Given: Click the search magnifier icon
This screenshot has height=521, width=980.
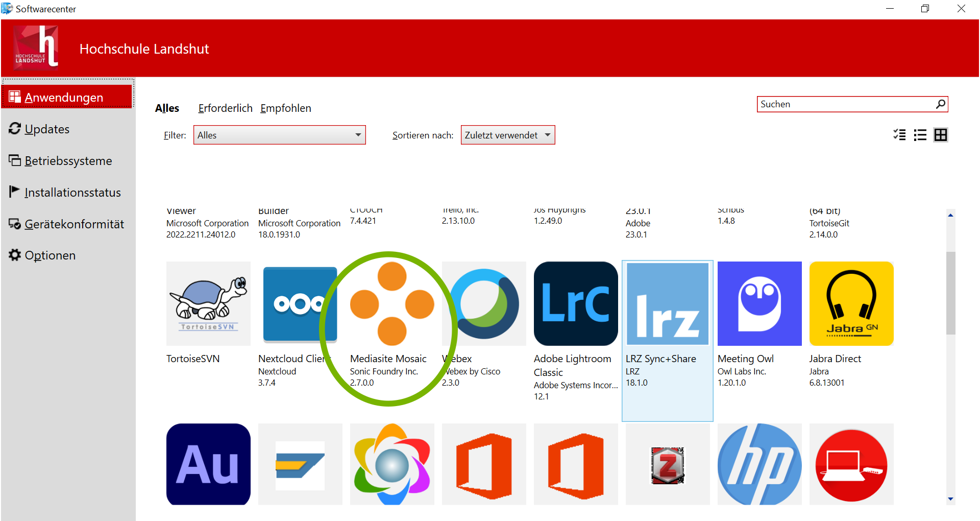Looking at the screenshot, I should [940, 104].
